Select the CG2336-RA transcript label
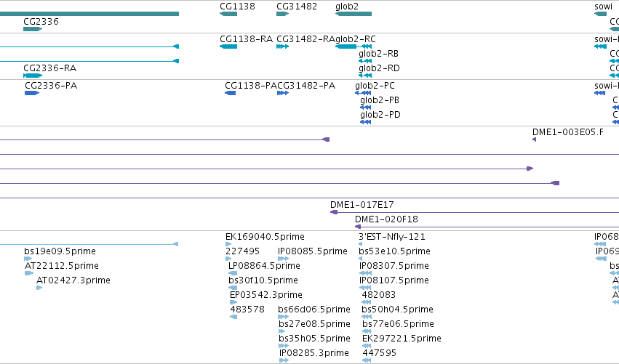 point(49,68)
